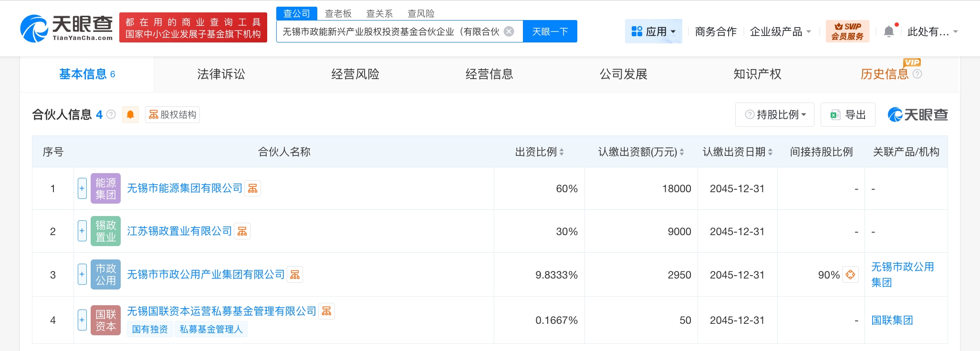Expand row 1 with the plus toggle
The height and width of the screenshot is (351, 980).
[x=82, y=188]
